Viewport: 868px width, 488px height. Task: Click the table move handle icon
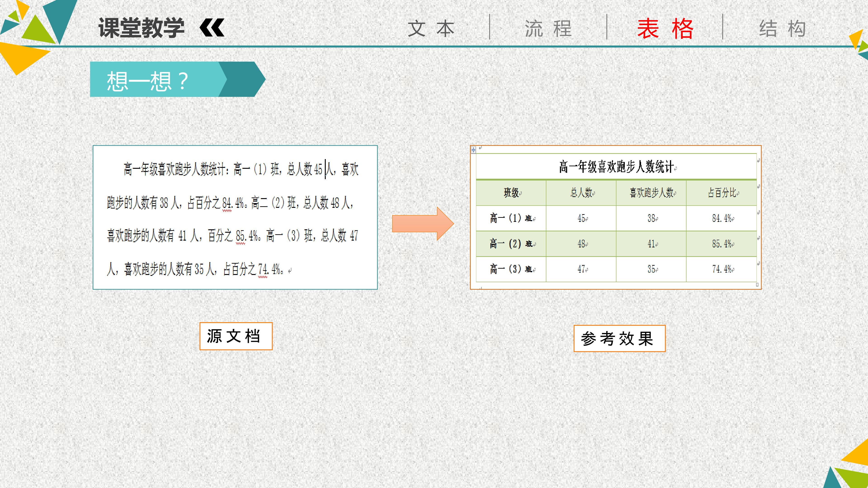point(473,150)
